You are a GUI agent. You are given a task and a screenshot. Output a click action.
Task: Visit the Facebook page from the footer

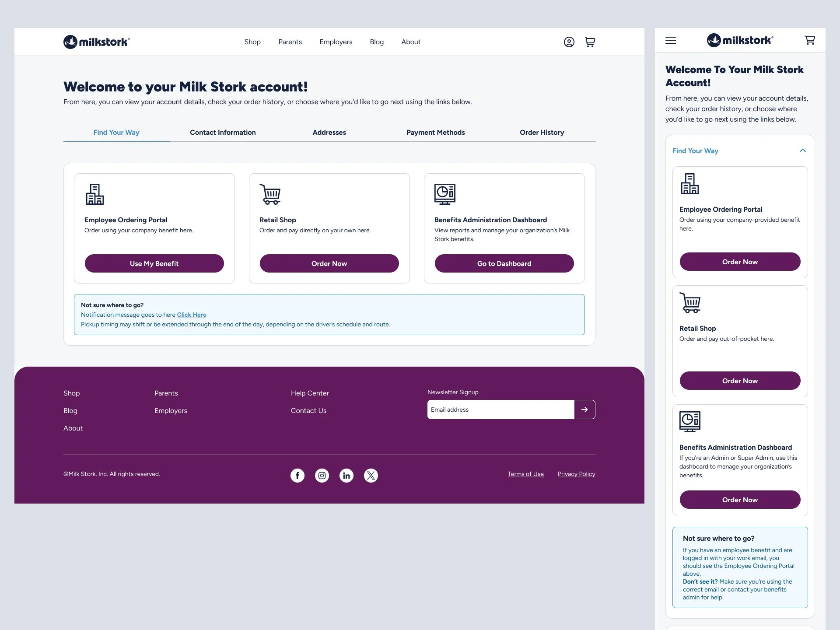(297, 476)
